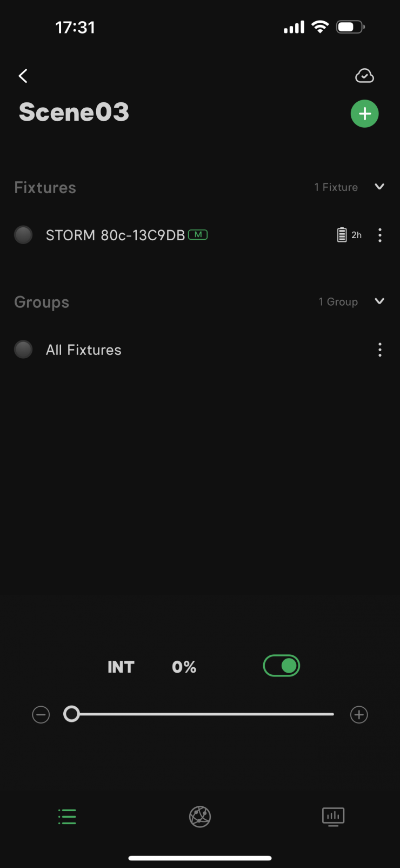This screenshot has width=400, height=868.
Task: Switch to the monitor chart tab
Action: tap(333, 816)
